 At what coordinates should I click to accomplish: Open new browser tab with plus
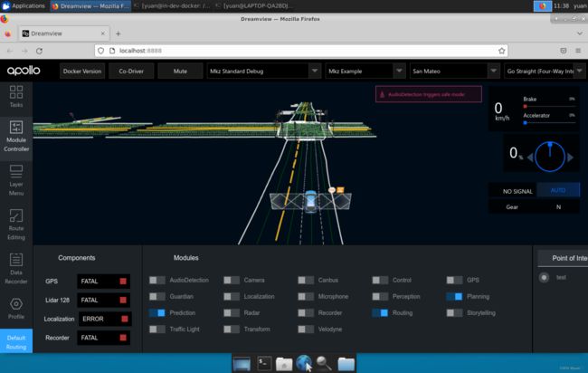(x=119, y=33)
